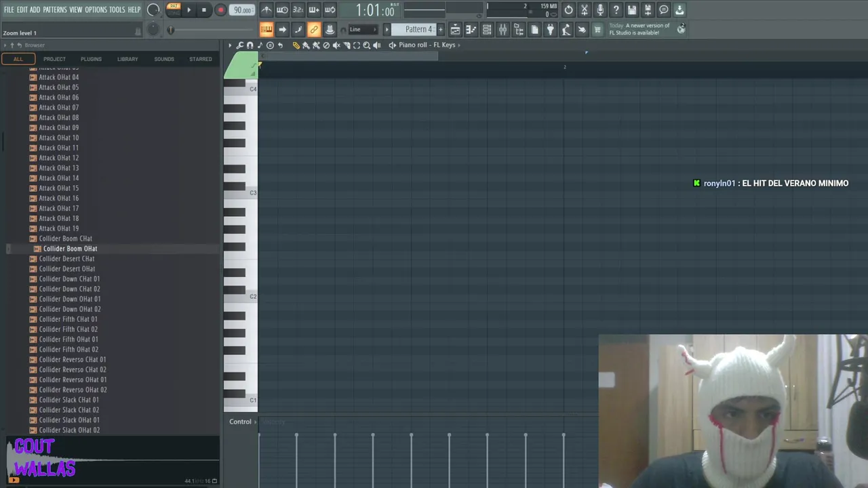Toggle wait for input before recording
The height and width of the screenshot is (488, 868).
pyautogui.click(x=282, y=10)
